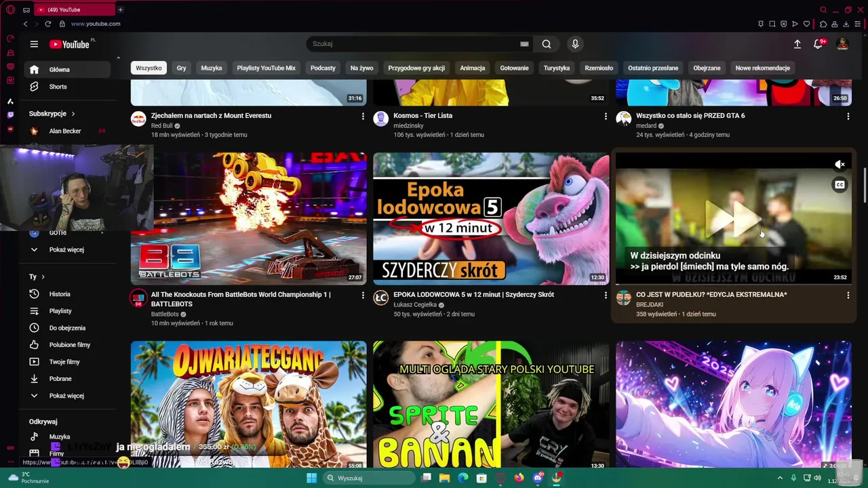Open the YouTube hamburger guide menu
The height and width of the screenshot is (488, 868).
34,44
